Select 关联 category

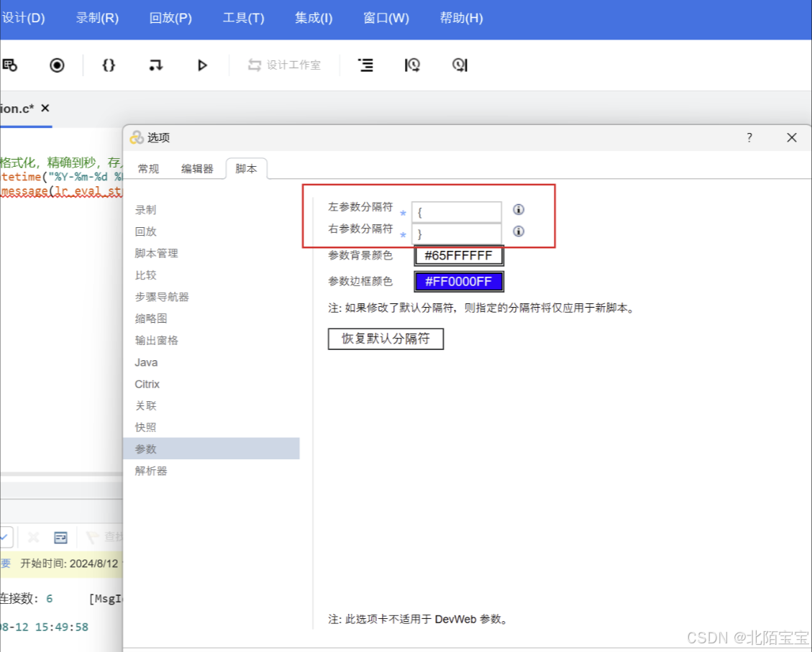[x=145, y=405]
